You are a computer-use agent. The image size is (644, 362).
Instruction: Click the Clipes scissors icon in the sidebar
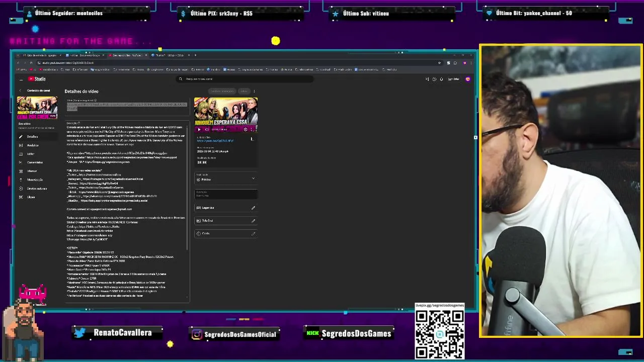point(21,197)
